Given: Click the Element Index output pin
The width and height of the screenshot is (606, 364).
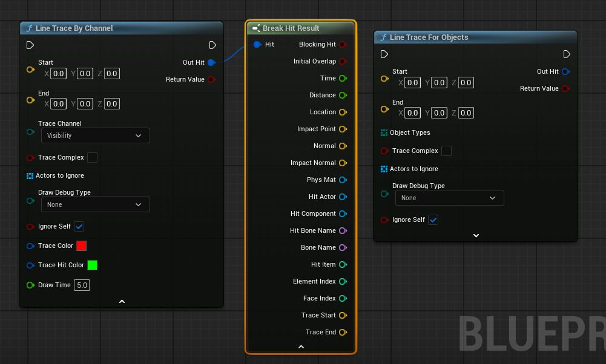Looking at the screenshot, I should click(343, 281).
